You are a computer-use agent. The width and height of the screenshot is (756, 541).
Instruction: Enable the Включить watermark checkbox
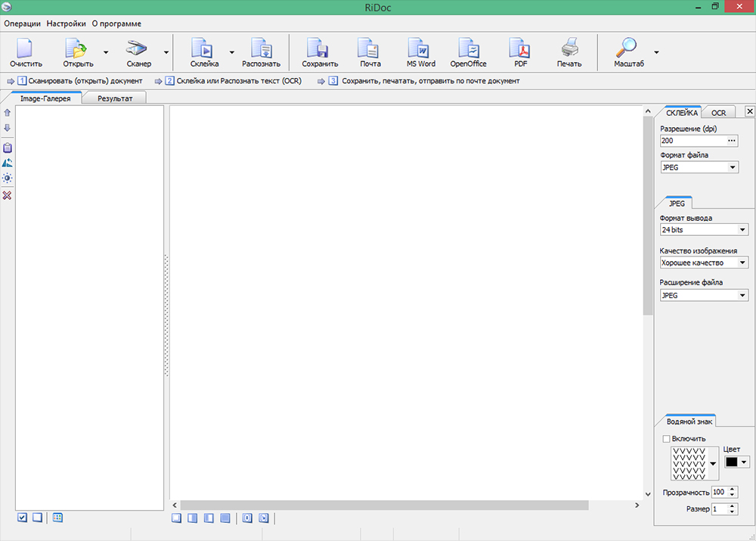pos(666,439)
